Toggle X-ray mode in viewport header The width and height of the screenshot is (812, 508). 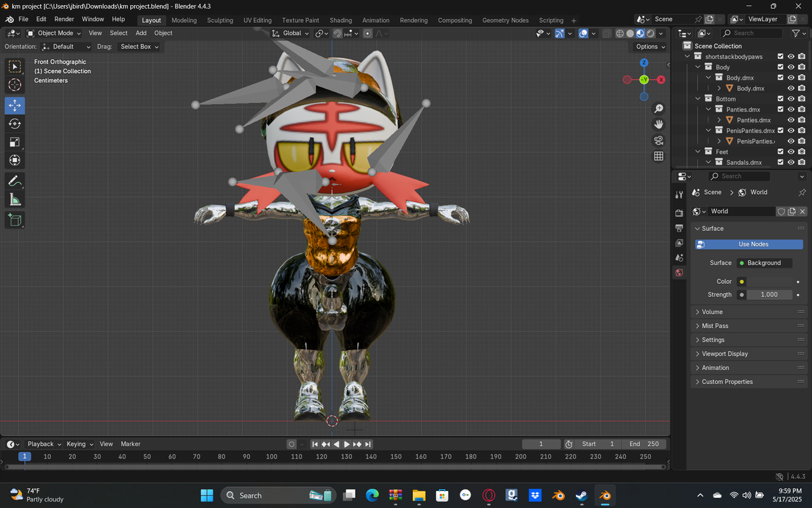(607, 33)
